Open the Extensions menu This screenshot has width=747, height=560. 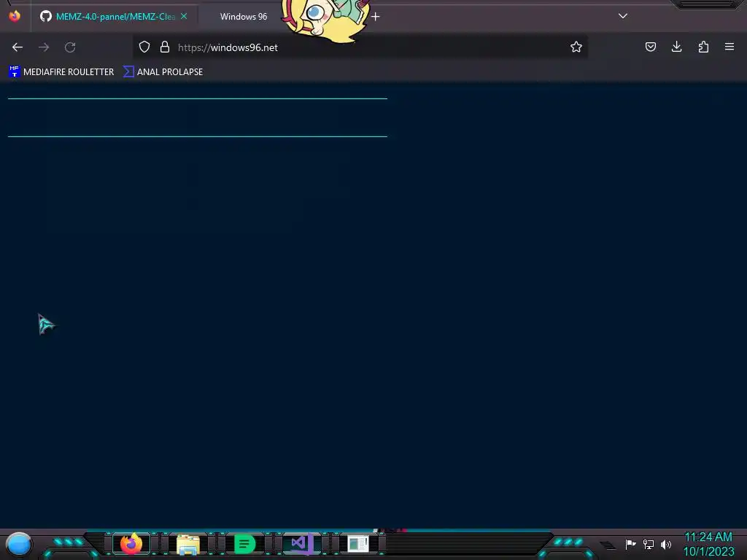tap(703, 47)
